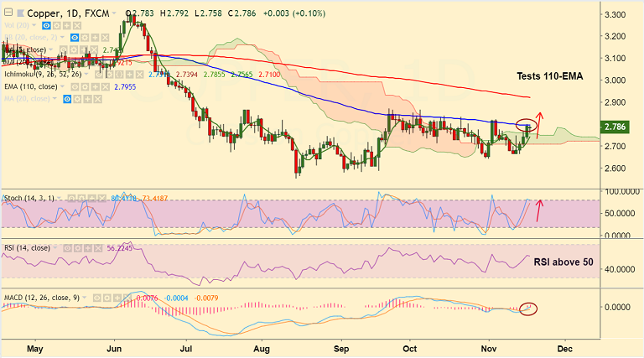Image resolution: width=644 pixels, height=358 pixels.
Task: Click the plus icon on Ichimoku row
Action: 129,75
